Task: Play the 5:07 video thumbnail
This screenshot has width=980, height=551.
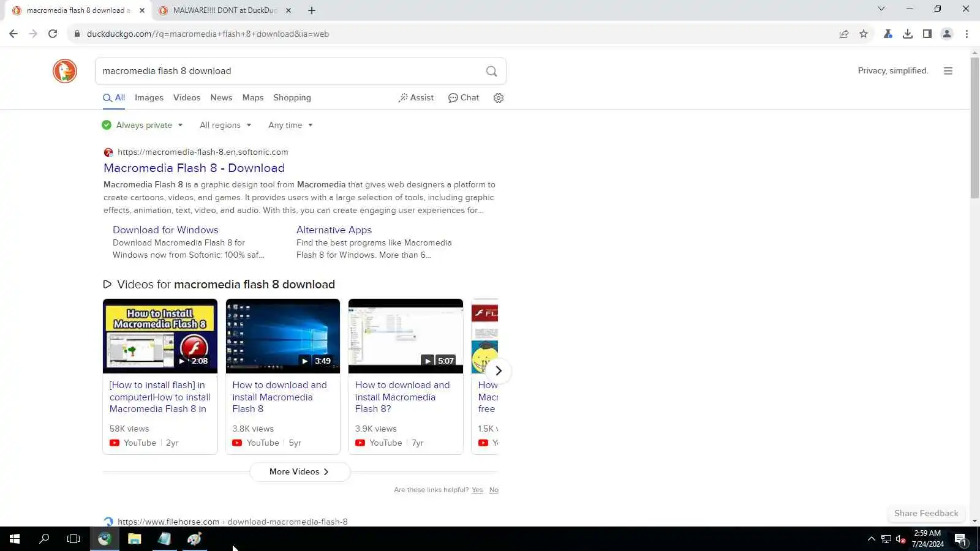Action: [x=405, y=336]
